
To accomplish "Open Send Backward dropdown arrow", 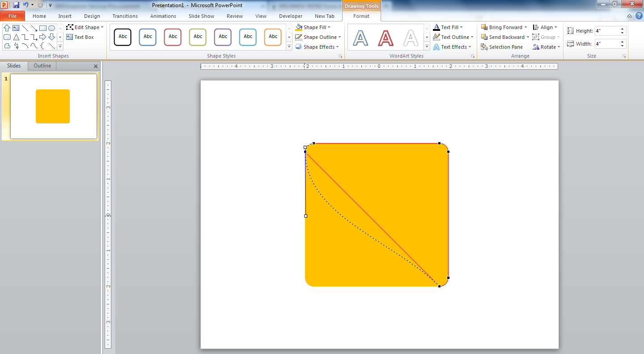I will (528, 37).
